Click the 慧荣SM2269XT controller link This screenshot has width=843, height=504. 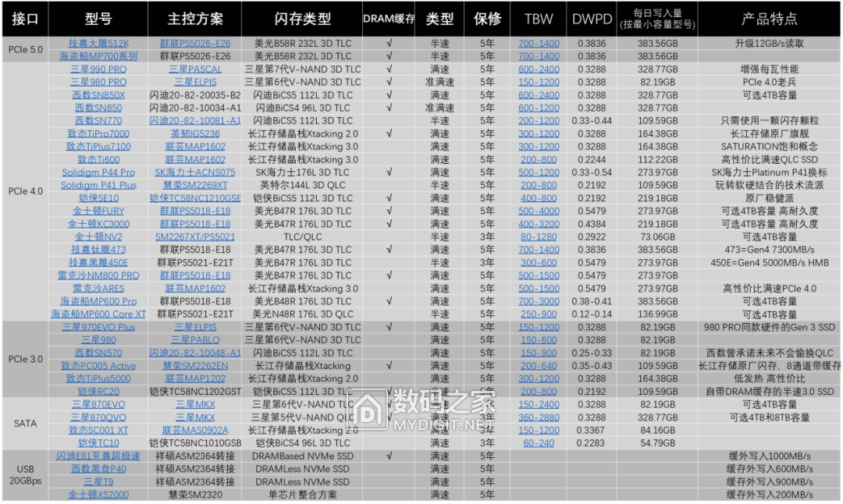(x=195, y=186)
